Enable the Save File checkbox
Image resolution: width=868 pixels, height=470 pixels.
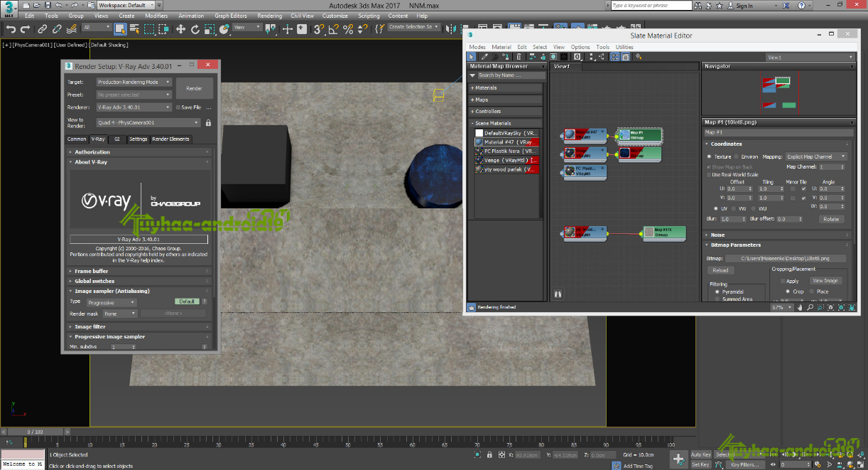point(178,107)
